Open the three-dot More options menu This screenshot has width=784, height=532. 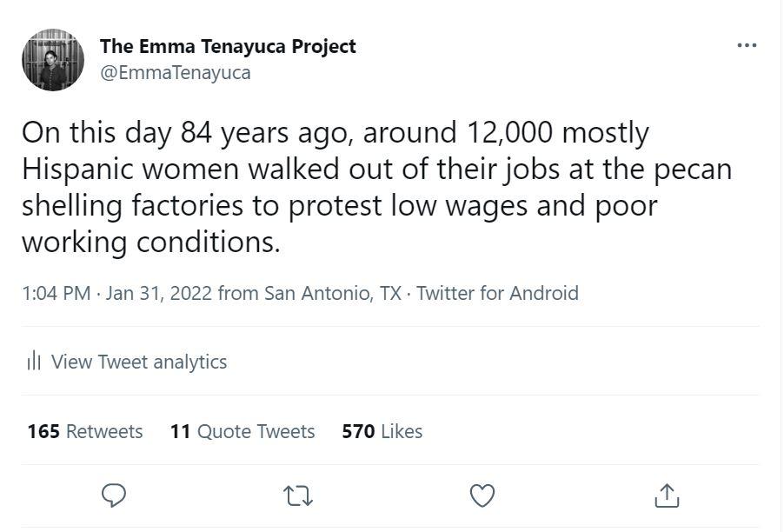point(746,46)
